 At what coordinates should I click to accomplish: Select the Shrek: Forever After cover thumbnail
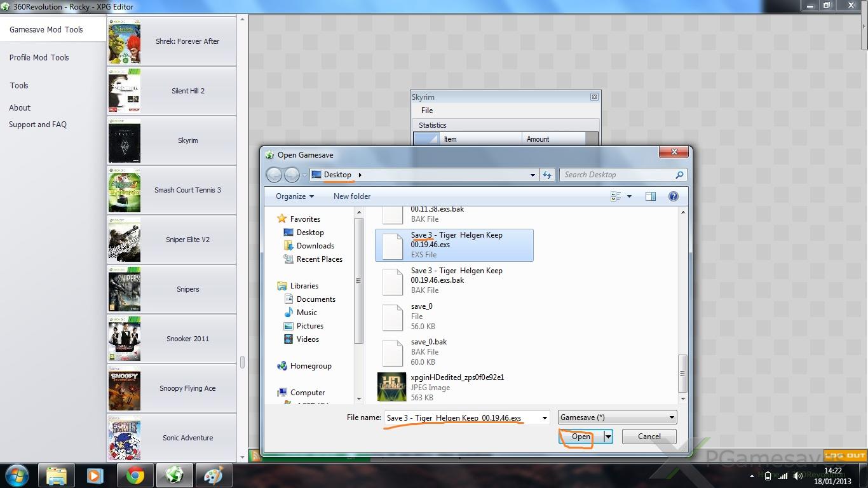click(124, 41)
